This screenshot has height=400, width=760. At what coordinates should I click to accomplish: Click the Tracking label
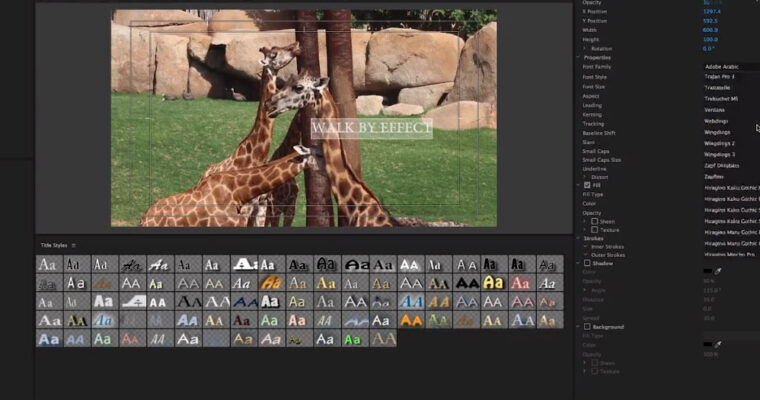593,124
